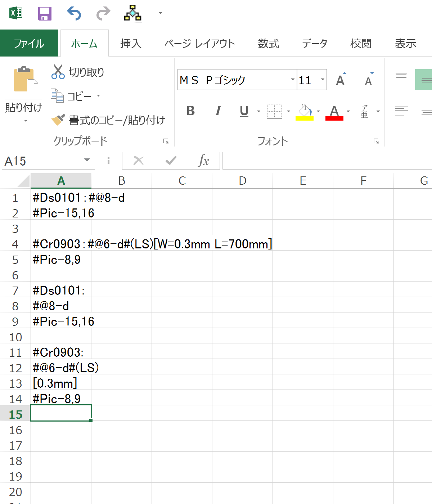Open the ファイル tab
Image resolution: width=432 pixels, height=504 pixels.
point(29,44)
